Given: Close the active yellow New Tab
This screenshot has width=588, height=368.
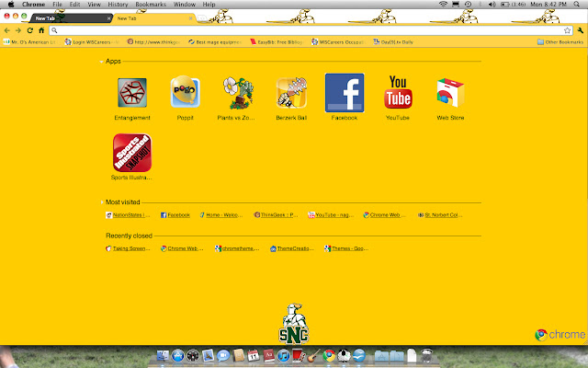Looking at the screenshot, I should [x=190, y=18].
